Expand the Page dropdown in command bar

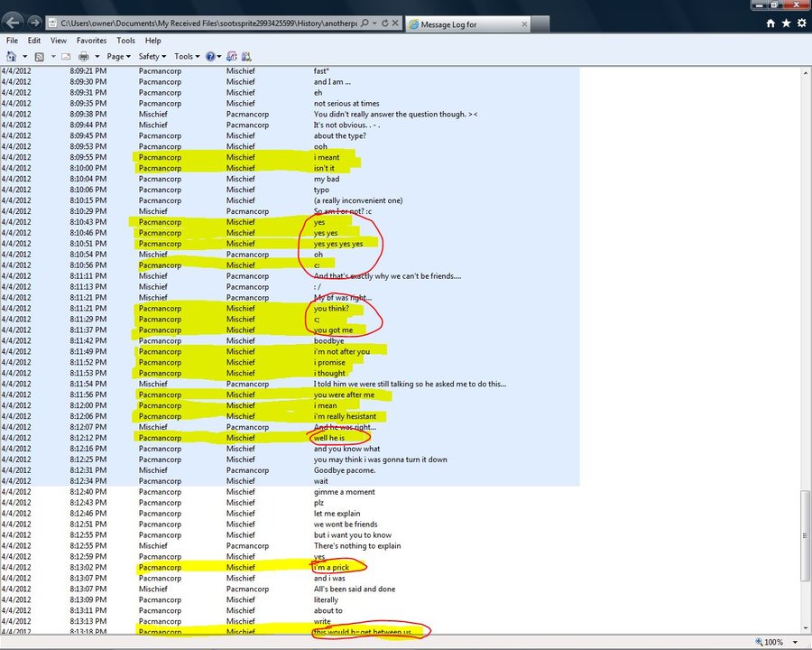[x=117, y=56]
